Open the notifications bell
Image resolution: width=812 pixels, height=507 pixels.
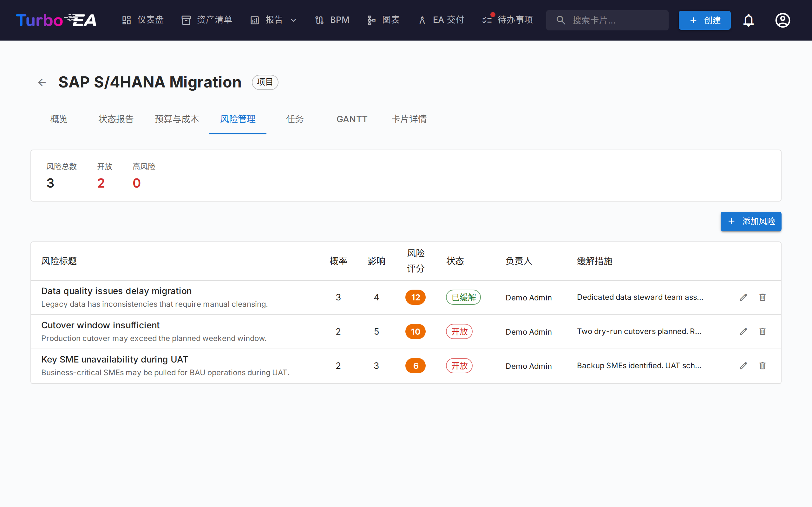click(x=748, y=21)
